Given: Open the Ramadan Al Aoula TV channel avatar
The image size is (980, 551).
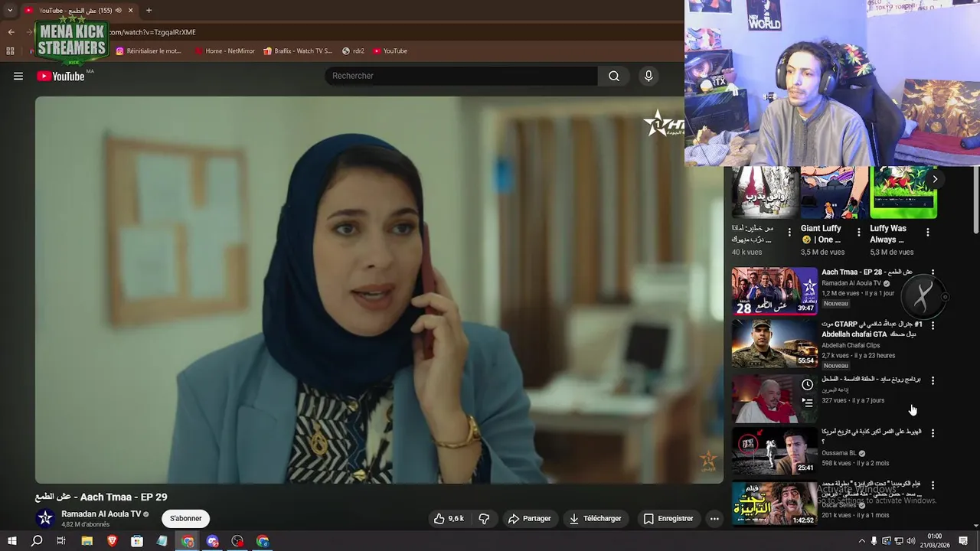Looking at the screenshot, I should pyautogui.click(x=45, y=519).
